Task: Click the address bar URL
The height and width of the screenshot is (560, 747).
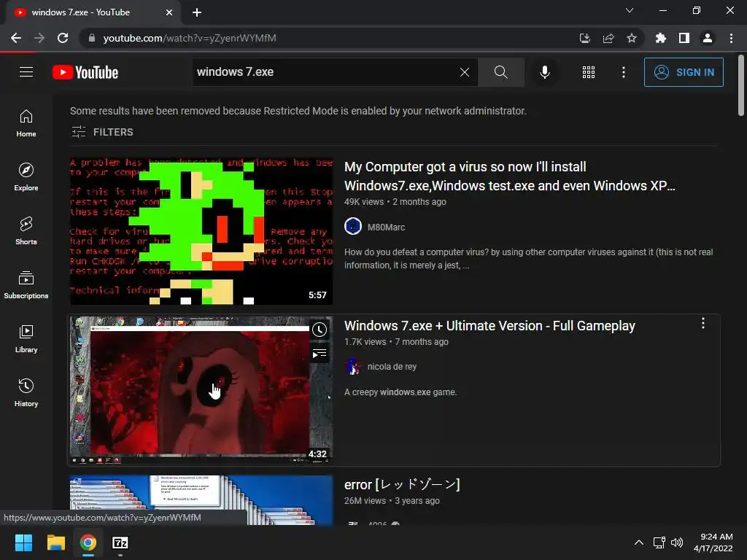Action: (190, 38)
